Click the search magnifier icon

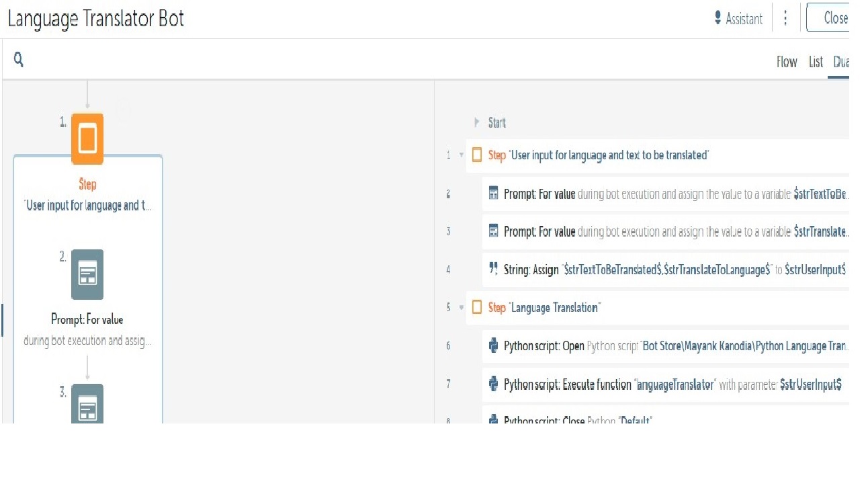19,60
